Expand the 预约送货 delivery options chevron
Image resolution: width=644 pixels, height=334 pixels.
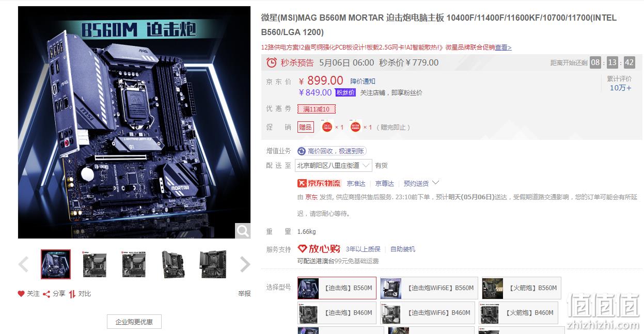click(435, 183)
